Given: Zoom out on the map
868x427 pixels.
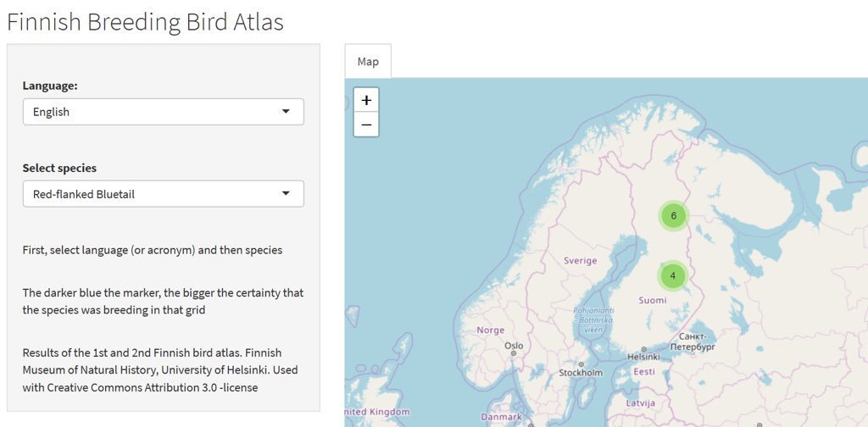Looking at the screenshot, I should coord(366,125).
